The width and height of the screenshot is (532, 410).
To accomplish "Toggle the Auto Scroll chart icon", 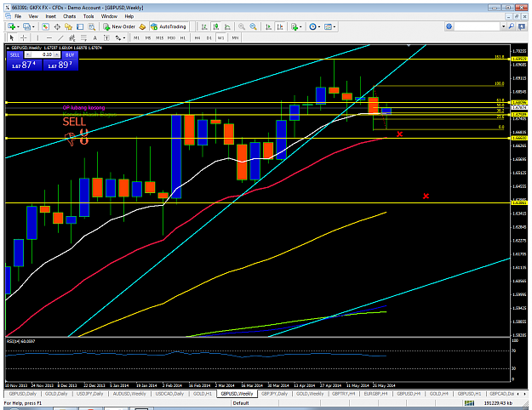I will click(x=268, y=26).
